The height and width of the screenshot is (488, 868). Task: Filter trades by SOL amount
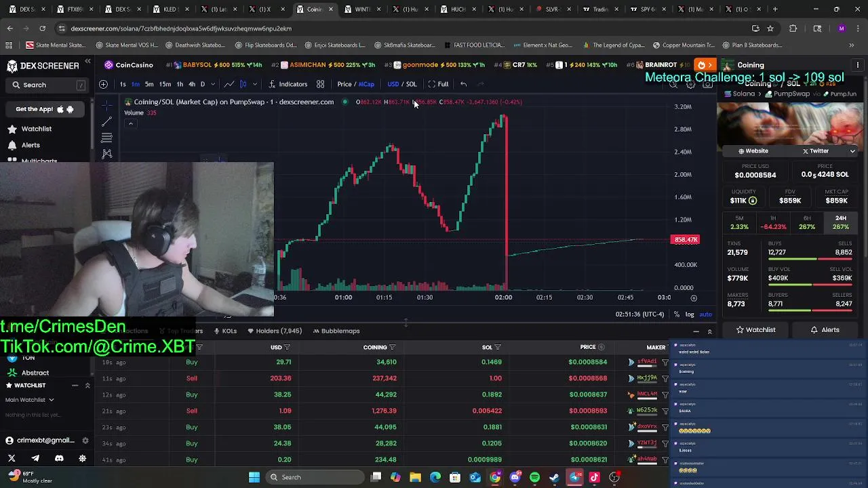[x=498, y=347]
